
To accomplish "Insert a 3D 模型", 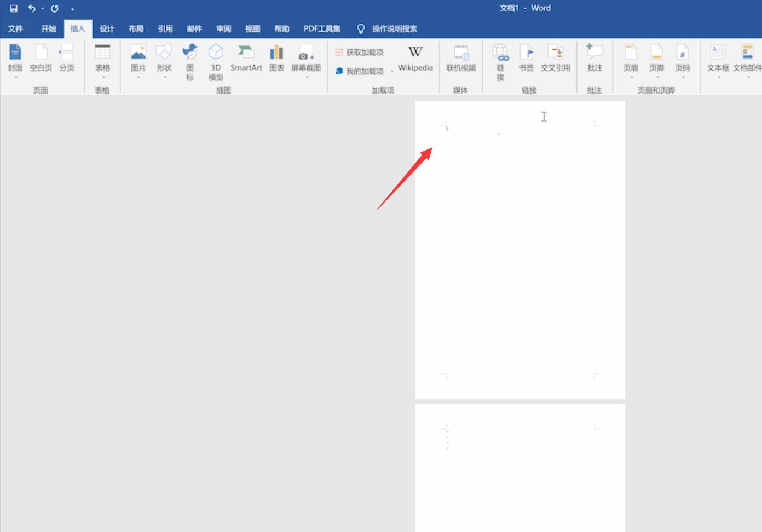I will [216, 62].
